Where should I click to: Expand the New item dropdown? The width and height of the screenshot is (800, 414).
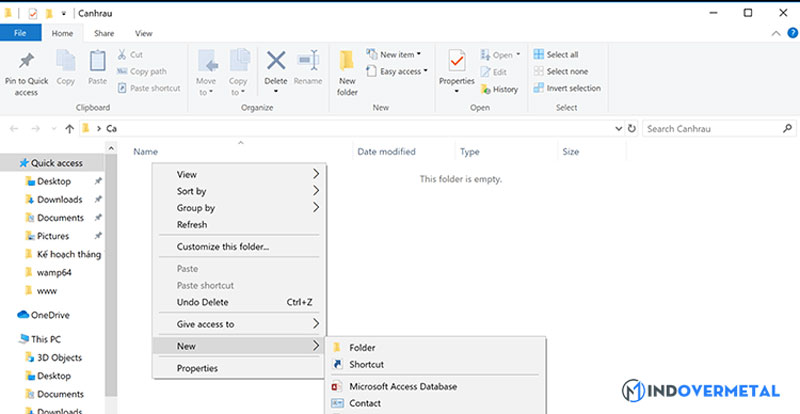pyautogui.click(x=393, y=54)
